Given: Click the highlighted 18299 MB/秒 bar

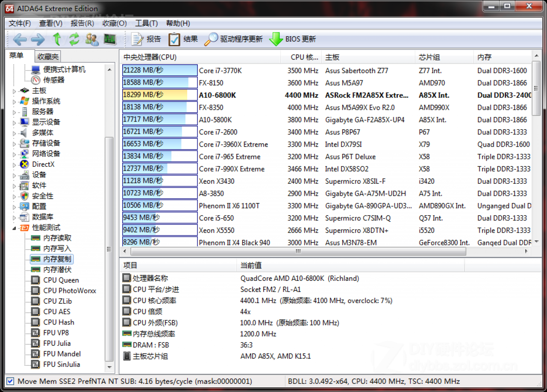Looking at the screenshot, I should pos(160,95).
